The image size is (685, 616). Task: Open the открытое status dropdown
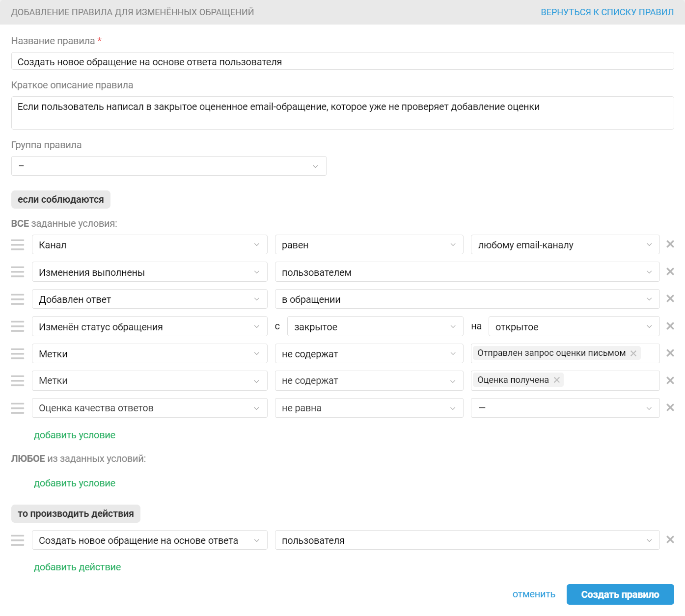(x=574, y=327)
